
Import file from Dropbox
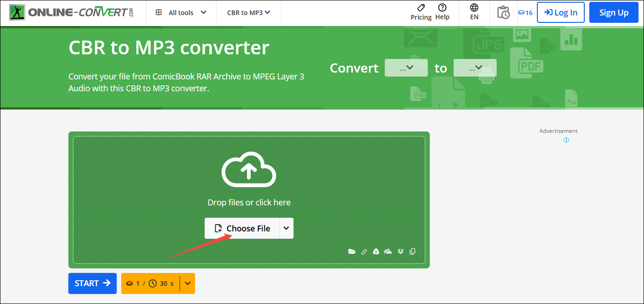pyautogui.click(x=401, y=252)
